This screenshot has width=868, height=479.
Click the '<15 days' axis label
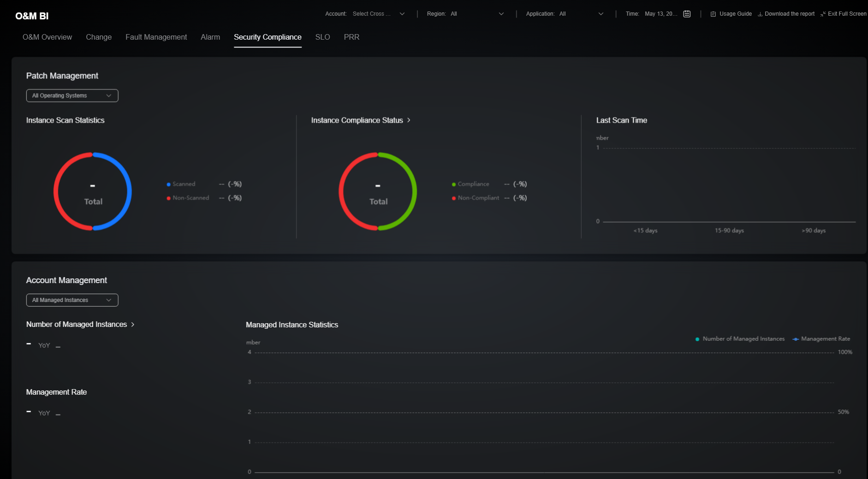click(645, 231)
